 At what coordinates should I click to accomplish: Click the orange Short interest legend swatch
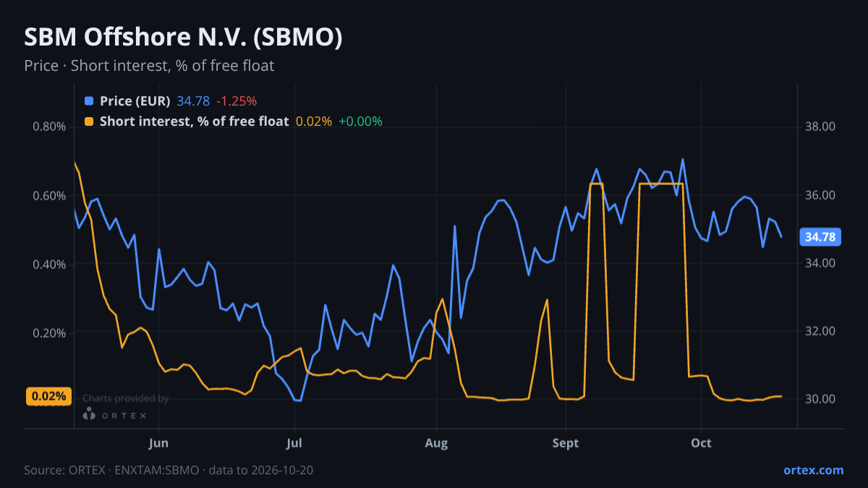[89, 121]
